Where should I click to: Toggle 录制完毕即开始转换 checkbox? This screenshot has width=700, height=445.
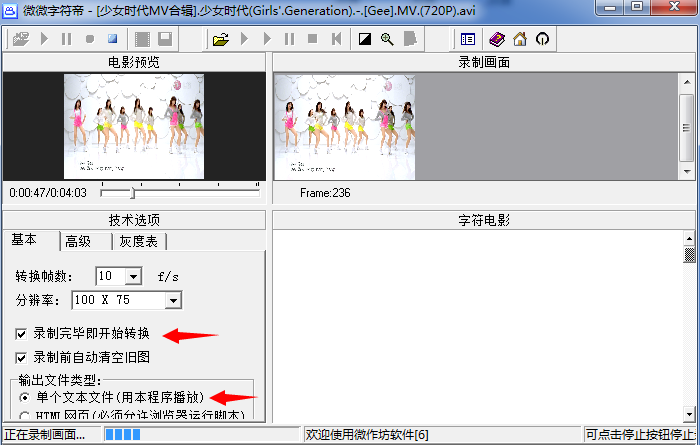22,334
